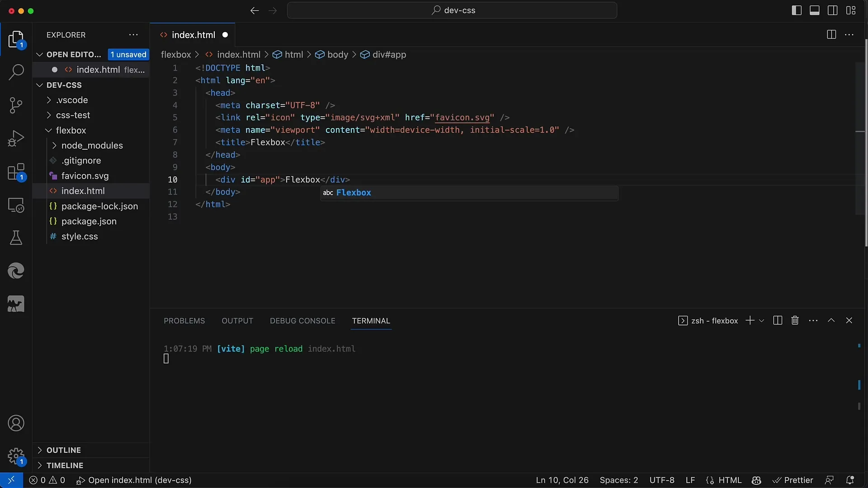The height and width of the screenshot is (488, 868).
Task: Split the terminal panel
Action: [x=778, y=320]
